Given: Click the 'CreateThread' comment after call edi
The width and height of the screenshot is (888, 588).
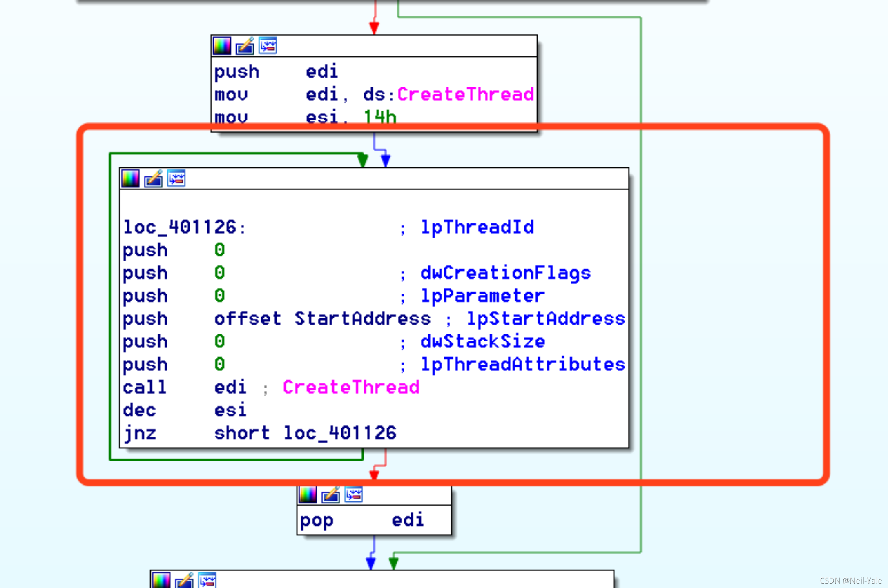Looking at the screenshot, I should click(351, 387).
